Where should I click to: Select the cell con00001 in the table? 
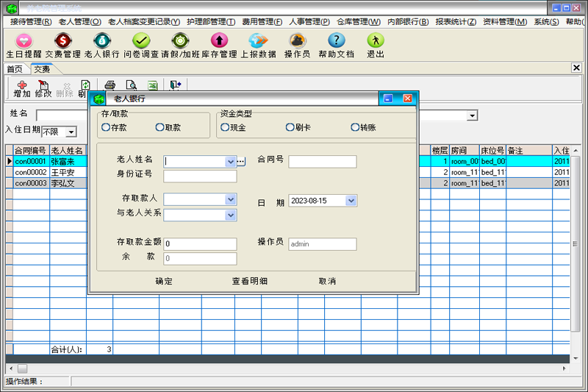point(31,161)
